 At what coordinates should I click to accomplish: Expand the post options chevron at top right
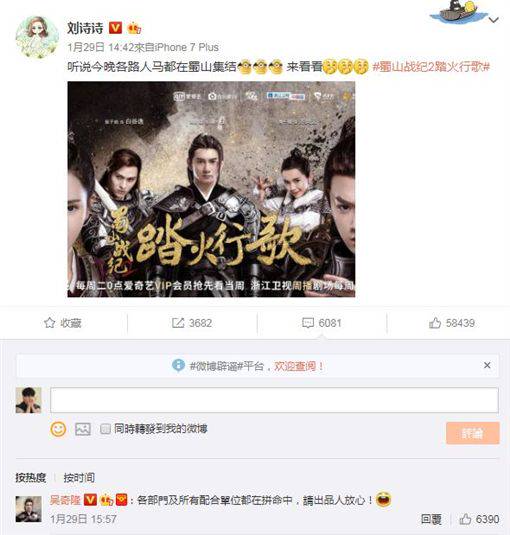click(x=493, y=20)
